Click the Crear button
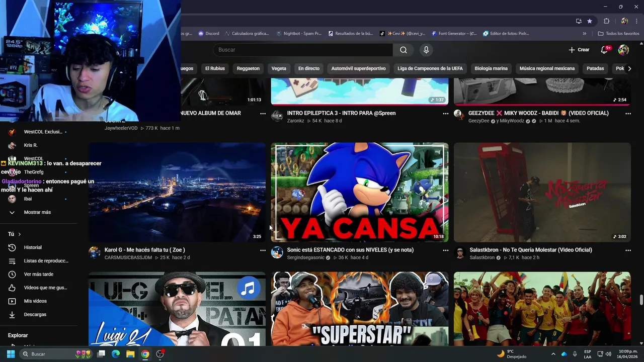 (x=579, y=50)
